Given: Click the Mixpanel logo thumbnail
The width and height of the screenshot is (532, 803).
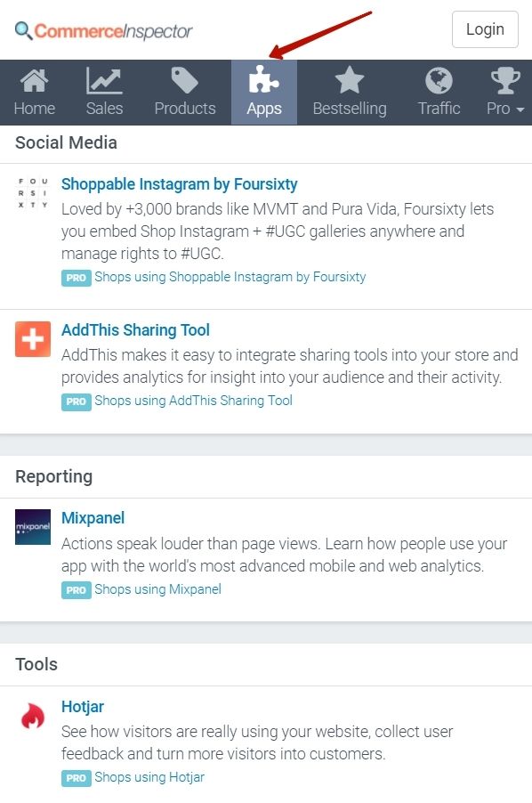Looking at the screenshot, I should pos(33,527).
